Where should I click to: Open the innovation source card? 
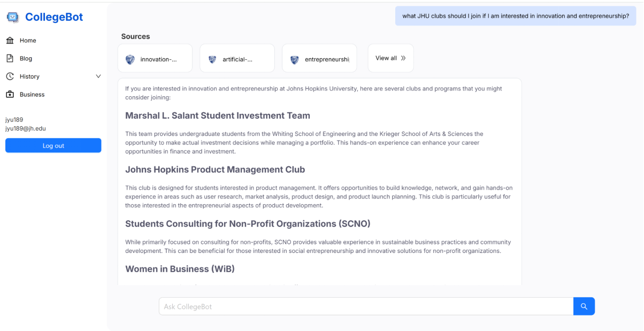click(155, 58)
